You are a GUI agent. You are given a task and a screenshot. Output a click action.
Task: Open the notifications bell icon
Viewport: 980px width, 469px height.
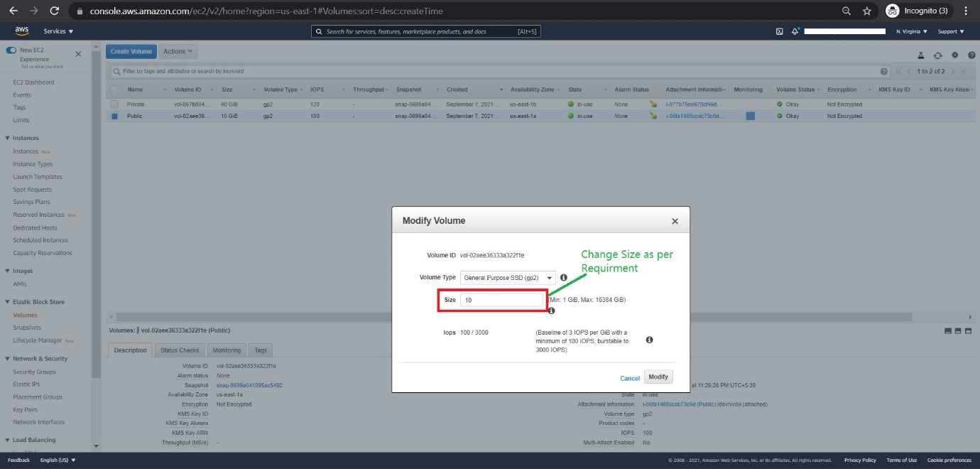click(795, 31)
